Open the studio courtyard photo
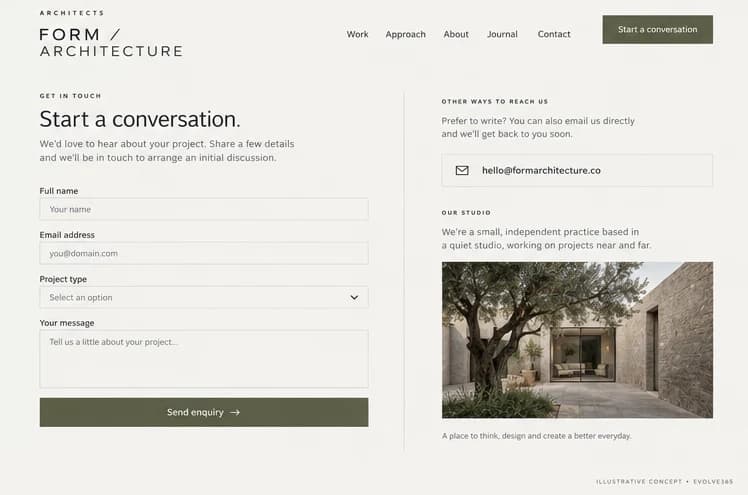The height and width of the screenshot is (495, 748). click(x=577, y=340)
